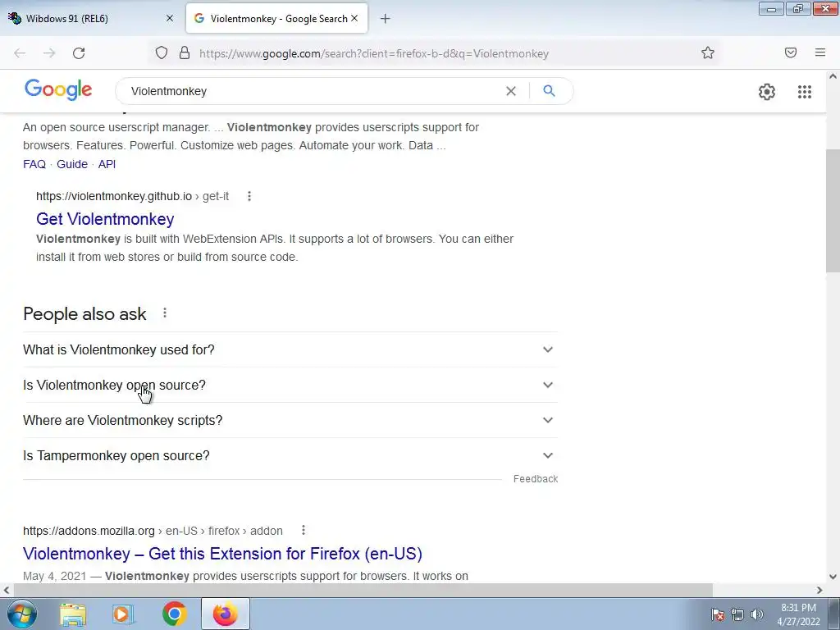Save page to Pocket icon

click(791, 52)
